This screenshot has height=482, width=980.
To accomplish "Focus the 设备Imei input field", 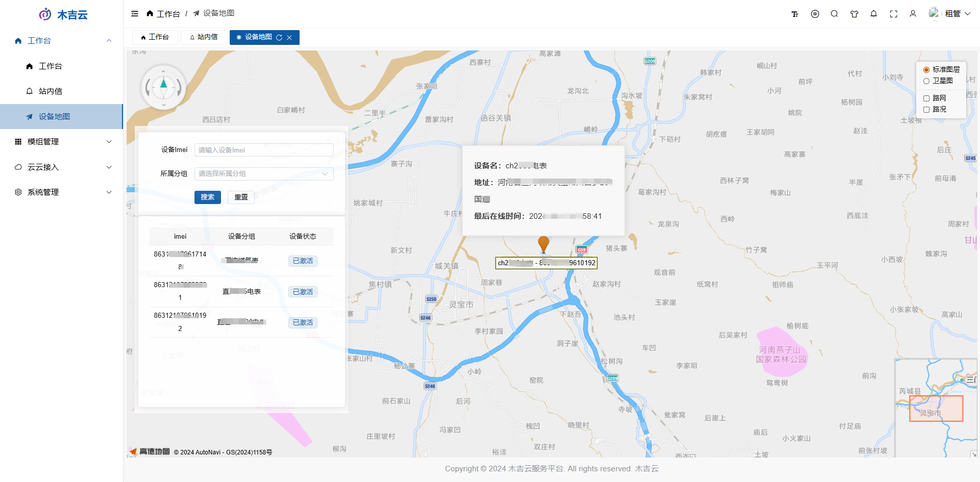I will click(x=263, y=150).
